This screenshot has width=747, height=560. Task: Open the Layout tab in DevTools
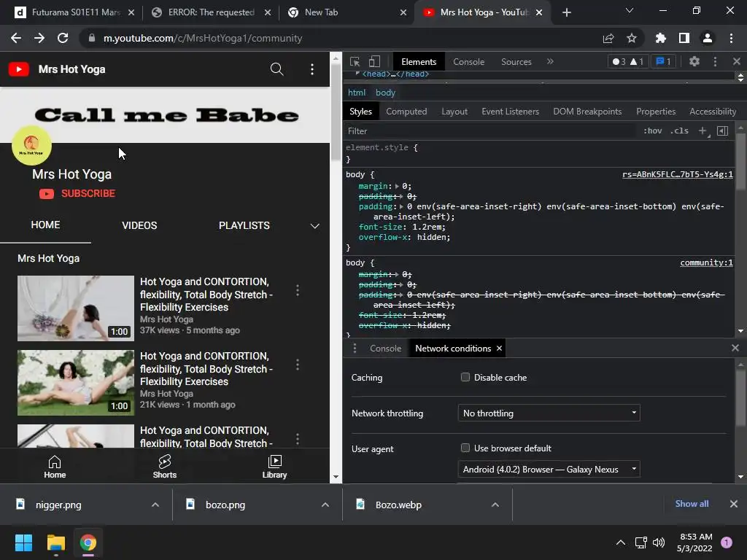(x=454, y=112)
